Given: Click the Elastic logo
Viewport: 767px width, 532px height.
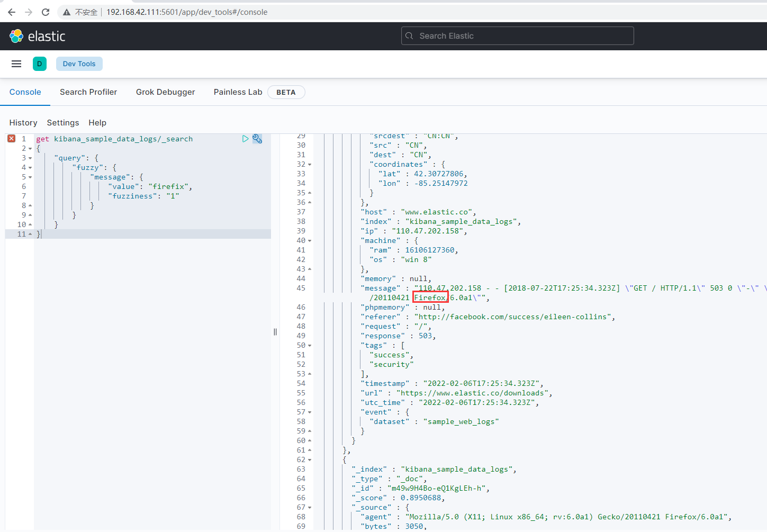Looking at the screenshot, I should click(37, 36).
